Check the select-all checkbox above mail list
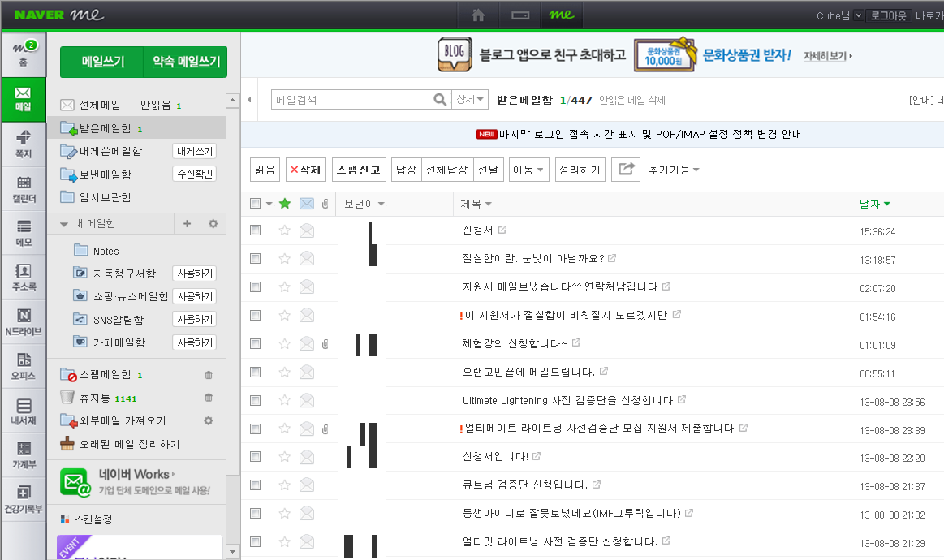Viewport: 944px width, 560px height. click(255, 203)
